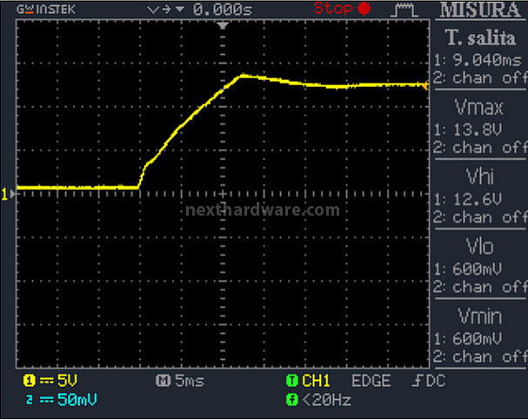Click the 9.040ms rise time value
Image resolution: width=528 pixels, height=420 pixels.
point(487,60)
